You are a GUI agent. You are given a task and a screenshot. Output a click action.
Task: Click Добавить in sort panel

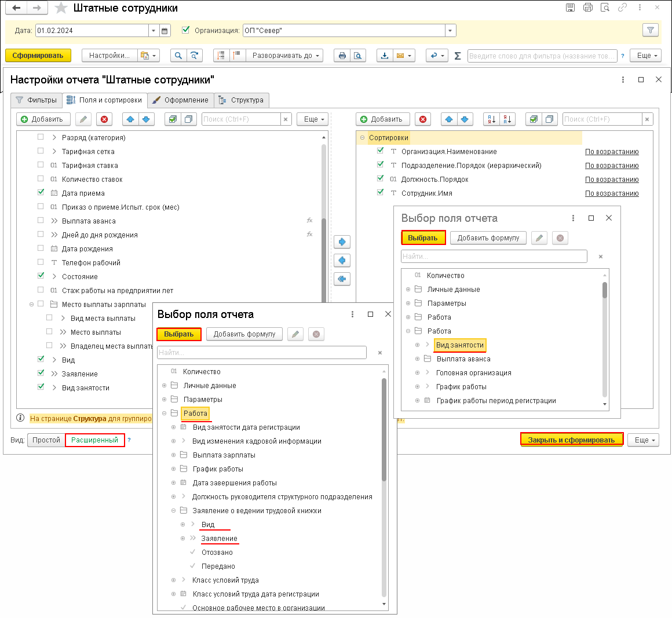pyautogui.click(x=383, y=119)
